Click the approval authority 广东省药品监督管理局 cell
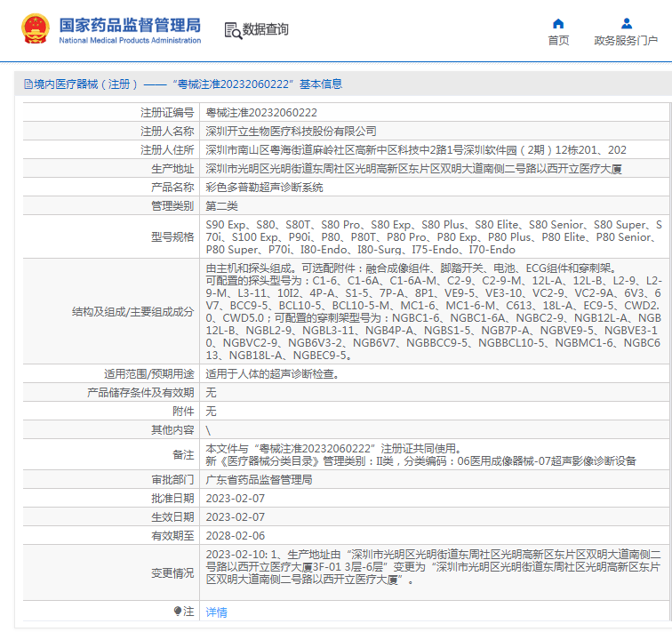The width and height of the screenshot is (672, 632). pos(259,479)
